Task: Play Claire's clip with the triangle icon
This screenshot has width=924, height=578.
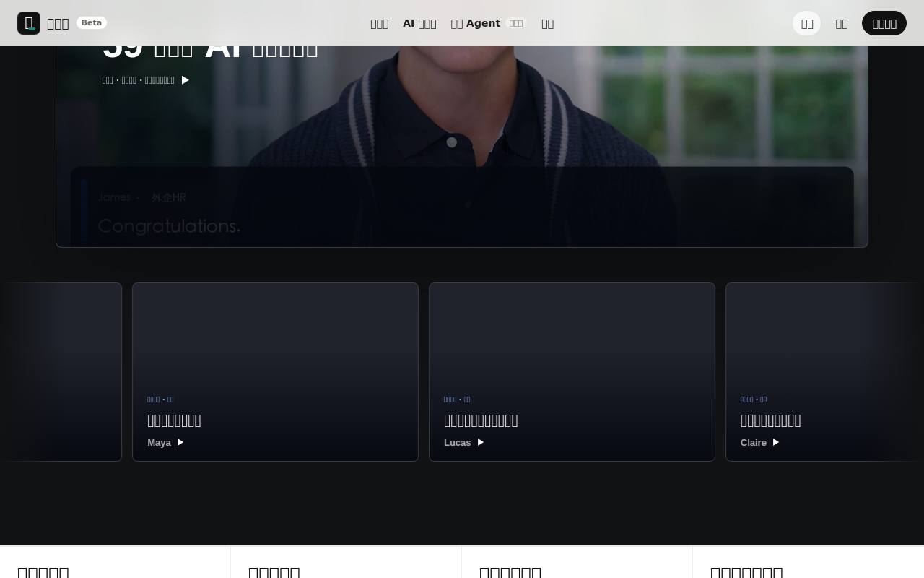Action: pos(776,442)
